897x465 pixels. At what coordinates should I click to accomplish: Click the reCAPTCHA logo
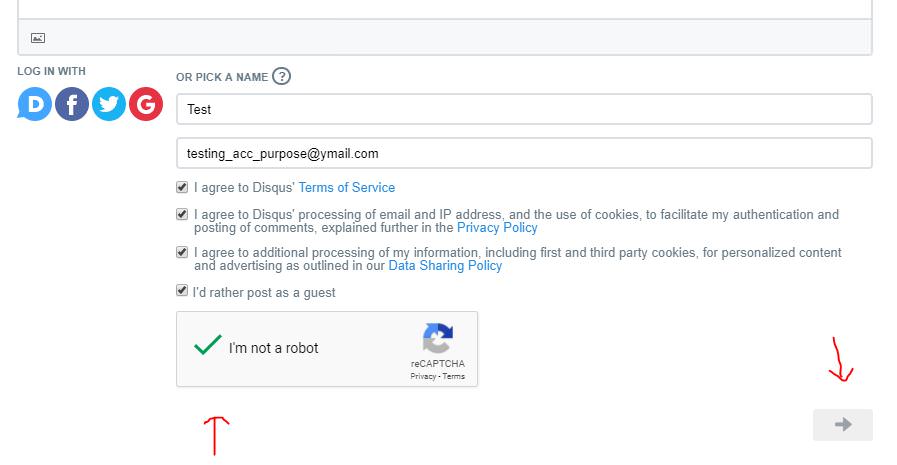point(437,338)
